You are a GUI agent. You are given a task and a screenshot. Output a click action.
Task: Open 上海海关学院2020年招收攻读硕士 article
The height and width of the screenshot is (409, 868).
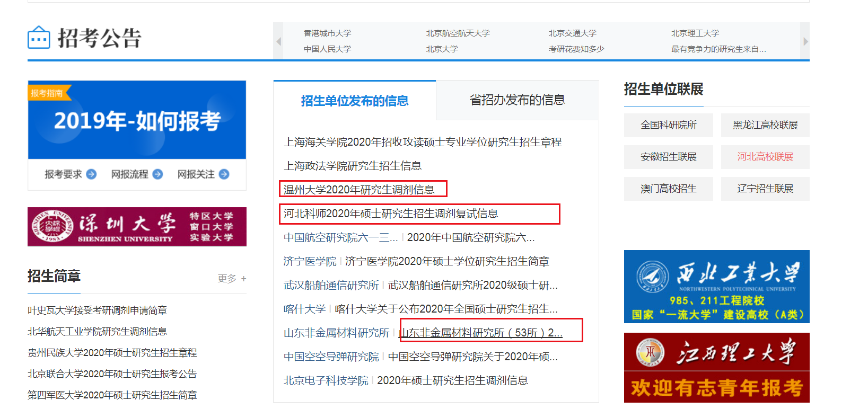pos(423,142)
